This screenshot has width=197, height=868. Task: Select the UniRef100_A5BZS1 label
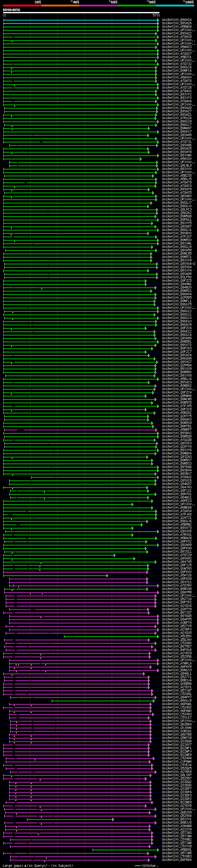pos(177,57)
